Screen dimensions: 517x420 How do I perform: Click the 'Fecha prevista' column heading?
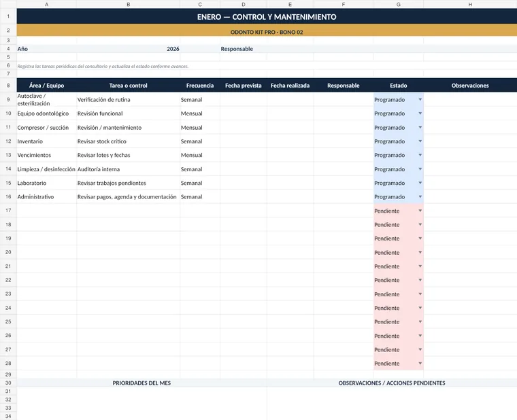pos(244,86)
